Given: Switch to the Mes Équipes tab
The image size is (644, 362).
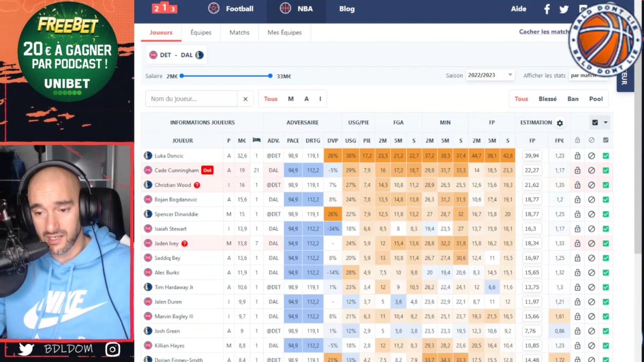Looking at the screenshot, I should pyautogui.click(x=284, y=32).
